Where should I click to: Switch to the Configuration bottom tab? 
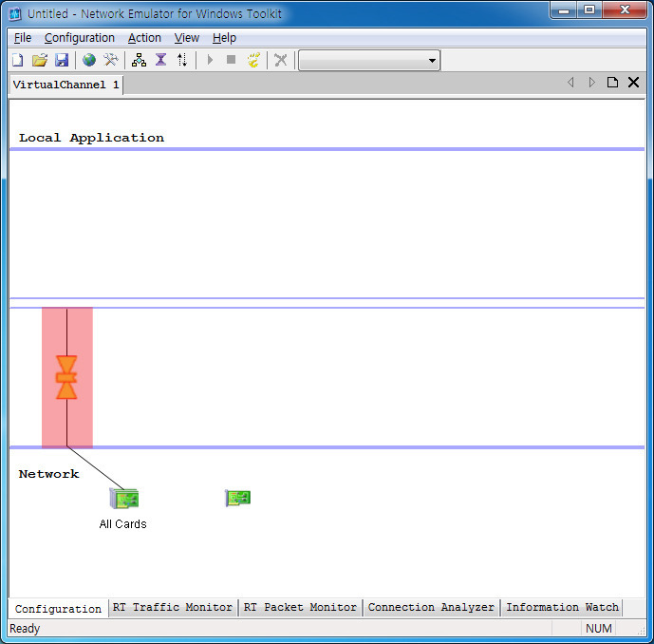58,609
